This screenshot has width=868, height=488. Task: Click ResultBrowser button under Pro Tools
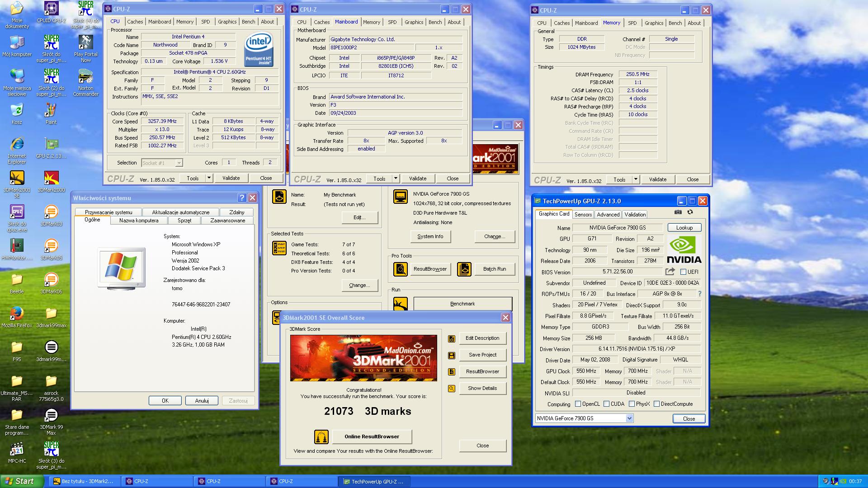point(430,269)
